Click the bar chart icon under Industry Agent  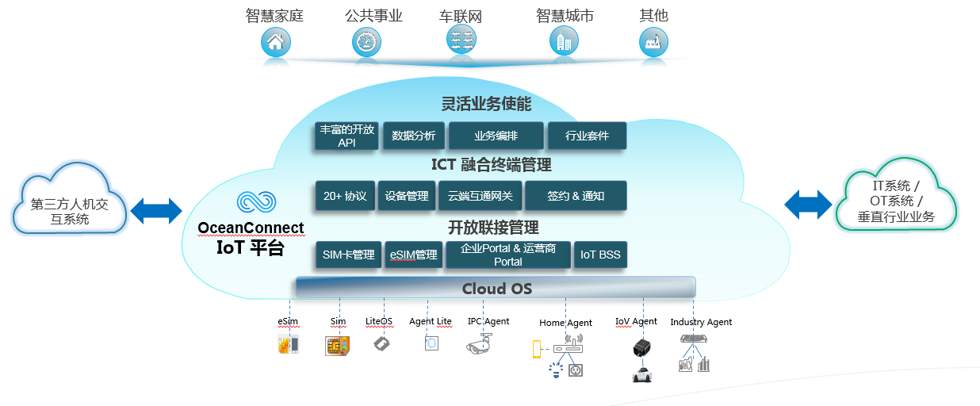[703, 364]
